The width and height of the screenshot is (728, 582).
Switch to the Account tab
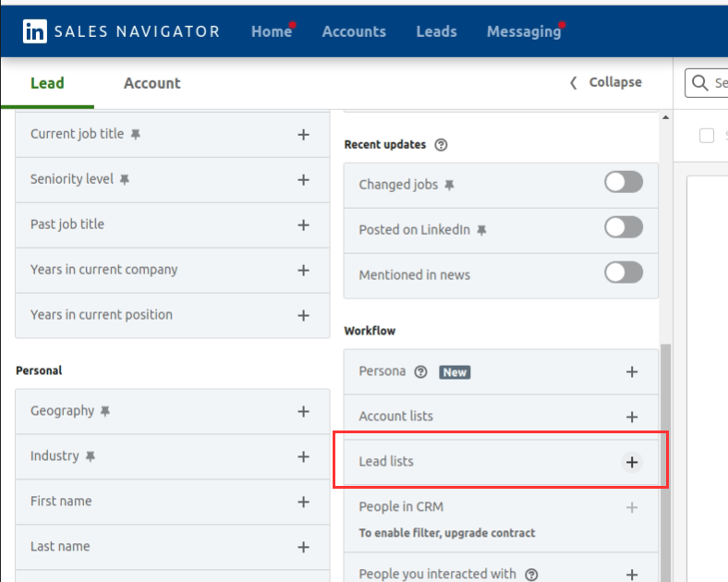[152, 83]
